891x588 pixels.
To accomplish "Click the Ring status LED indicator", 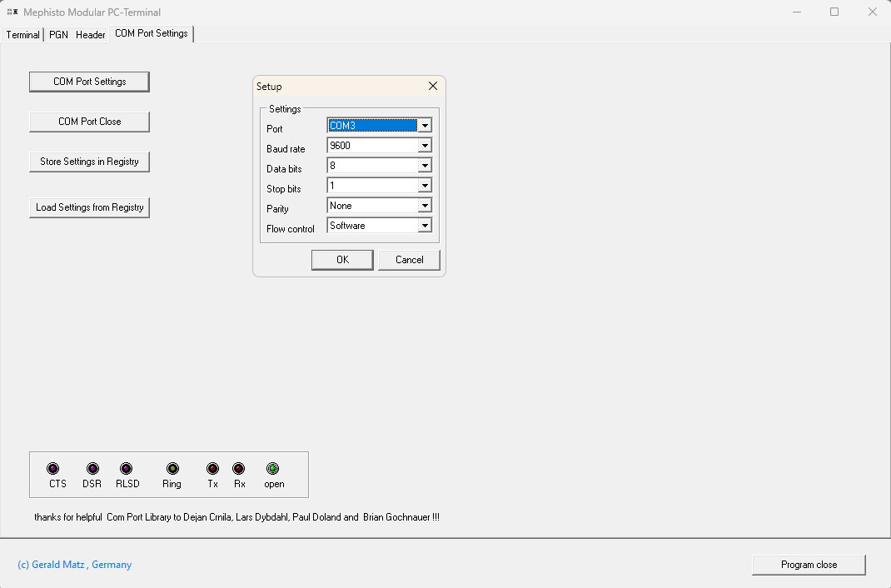I will point(172,469).
